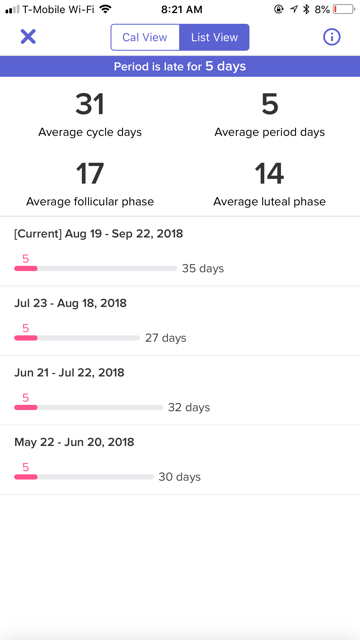Tap the battery indicator in status bar
Screen dimensions: 360x640
(344, 9)
